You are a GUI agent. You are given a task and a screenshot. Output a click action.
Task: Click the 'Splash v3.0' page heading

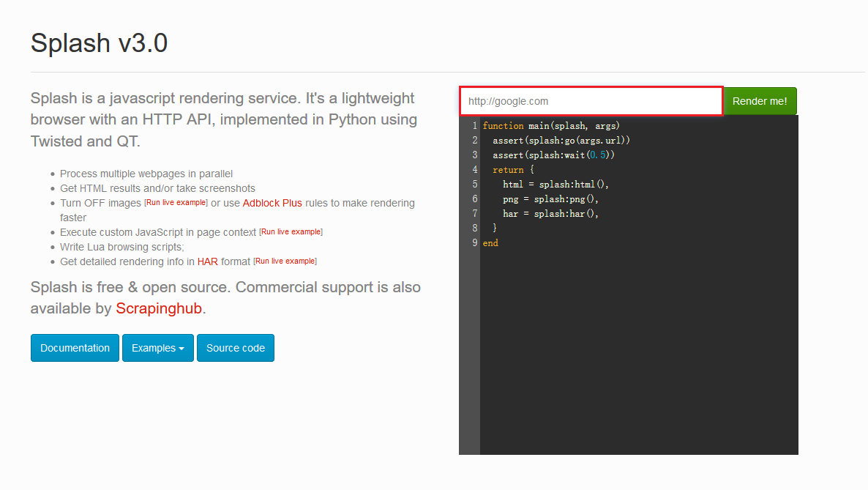click(x=99, y=42)
